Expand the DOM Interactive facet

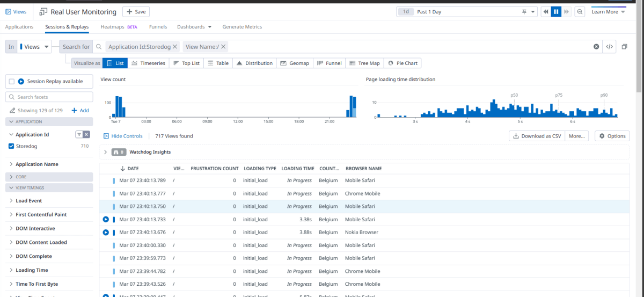(x=11, y=229)
